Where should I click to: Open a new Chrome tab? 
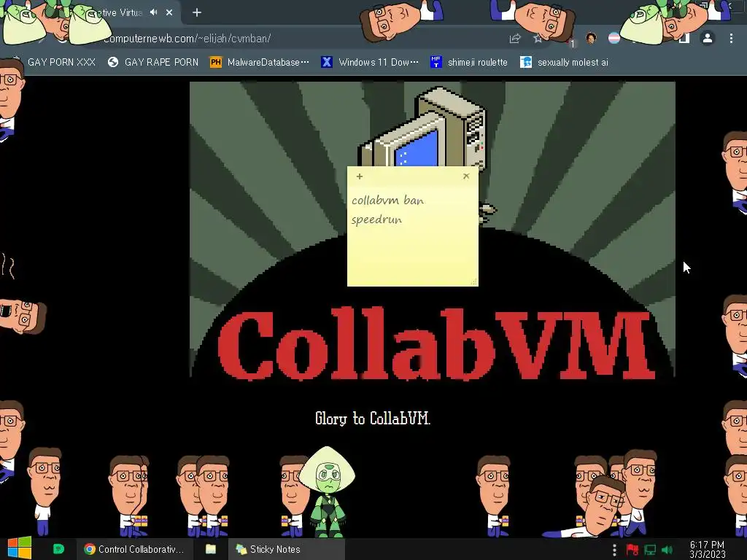coord(197,13)
